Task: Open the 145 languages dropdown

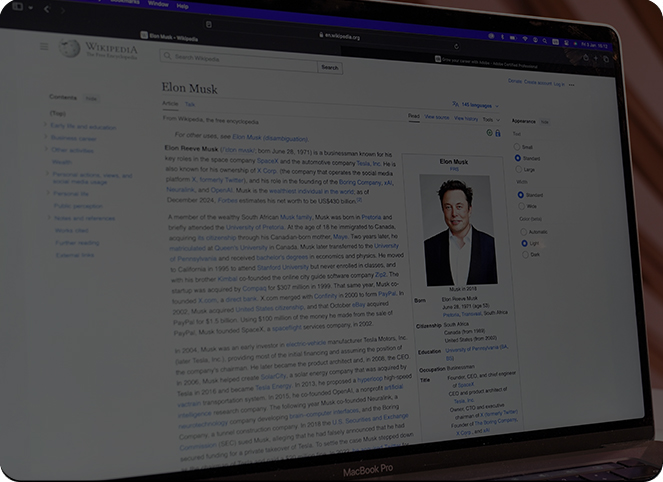Action: 476,105
